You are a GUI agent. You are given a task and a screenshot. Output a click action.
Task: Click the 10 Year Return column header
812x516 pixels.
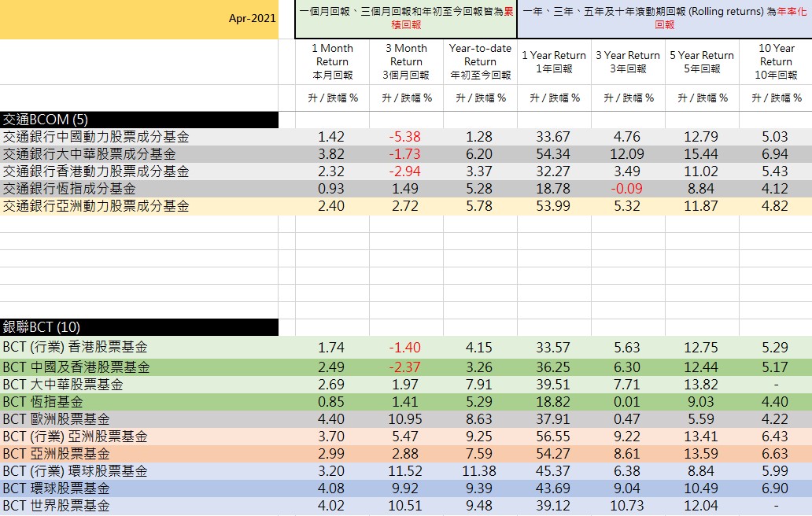tap(776, 61)
